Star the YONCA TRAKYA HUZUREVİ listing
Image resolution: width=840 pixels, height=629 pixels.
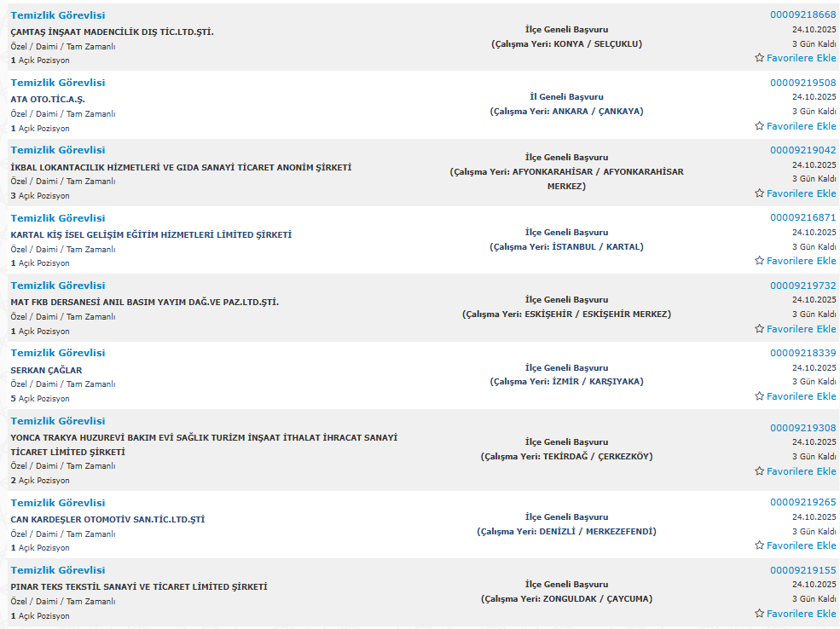click(759, 471)
